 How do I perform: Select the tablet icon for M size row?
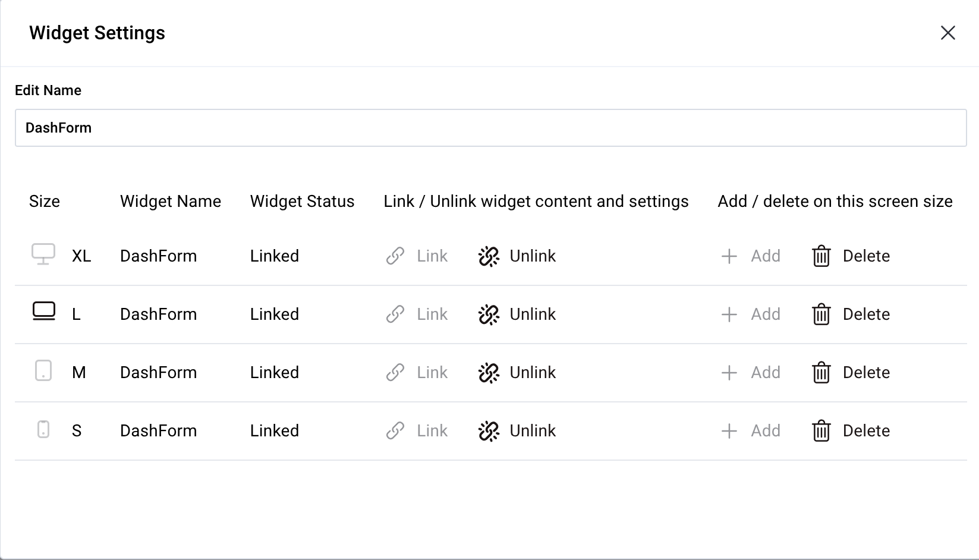pyautogui.click(x=43, y=372)
